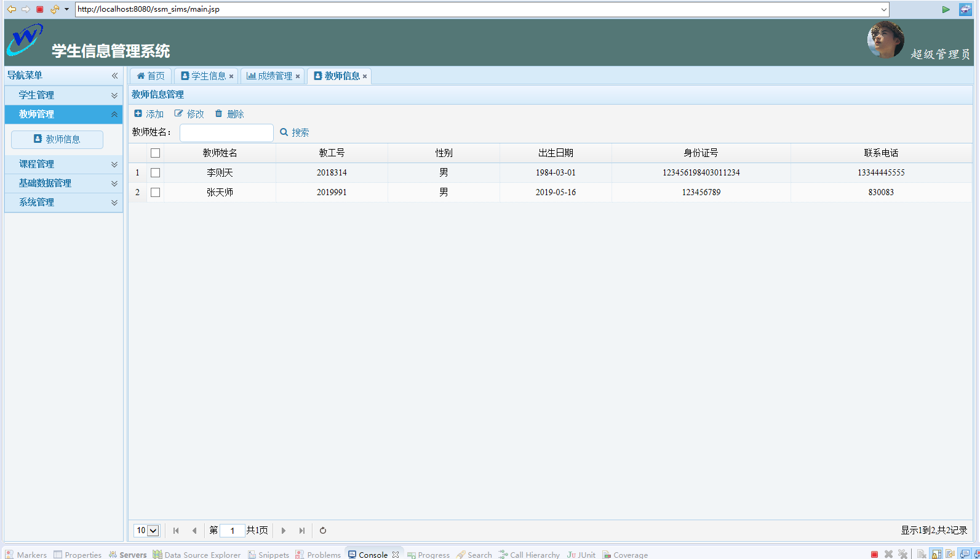Screen dimensions: 980x559
Task: Jump to last page in pagination
Action: point(301,531)
